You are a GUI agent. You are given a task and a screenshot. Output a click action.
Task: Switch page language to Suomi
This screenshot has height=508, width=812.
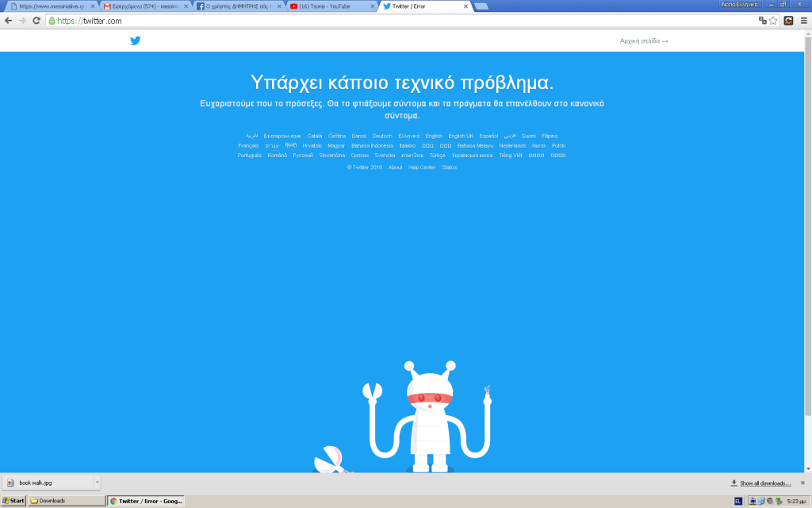[x=529, y=137]
